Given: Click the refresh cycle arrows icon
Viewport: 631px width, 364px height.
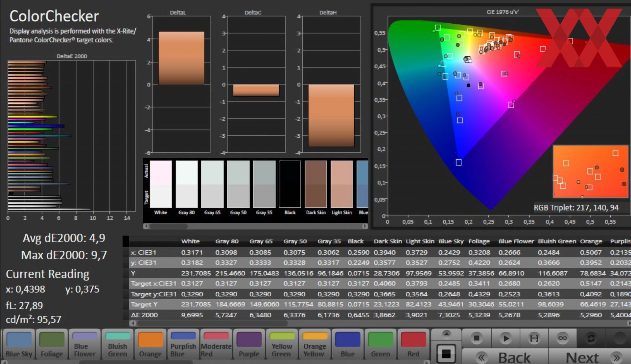Looking at the screenshot, I should [x=591, y=338].
